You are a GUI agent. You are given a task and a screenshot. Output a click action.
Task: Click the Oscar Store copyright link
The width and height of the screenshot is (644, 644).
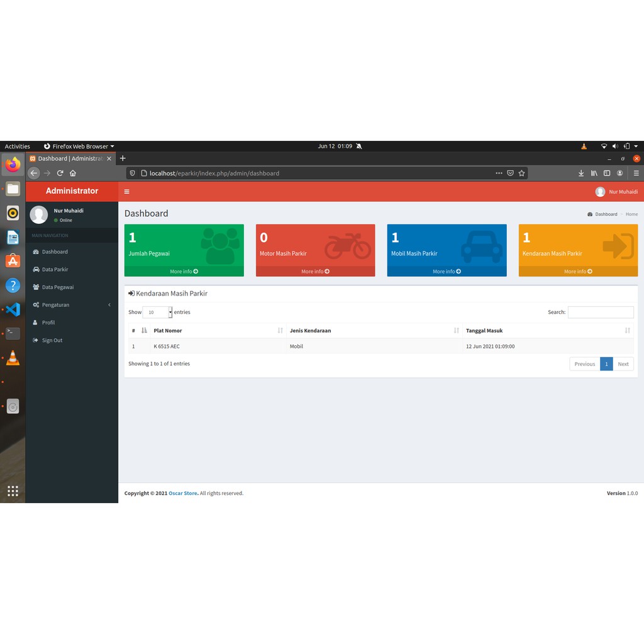coord(182,493)
